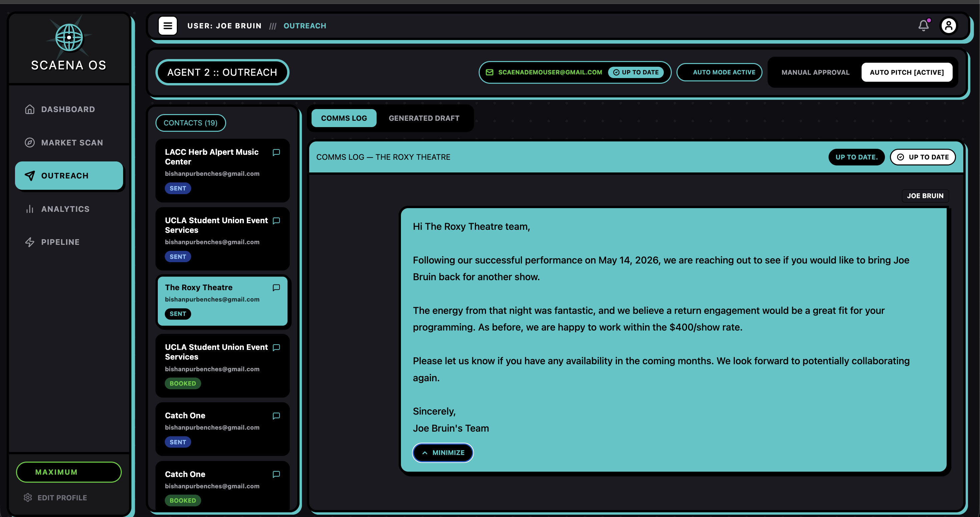Open Market Scan in the sidebar
Viewport: 980px width, 517px height.
point(72,143)
